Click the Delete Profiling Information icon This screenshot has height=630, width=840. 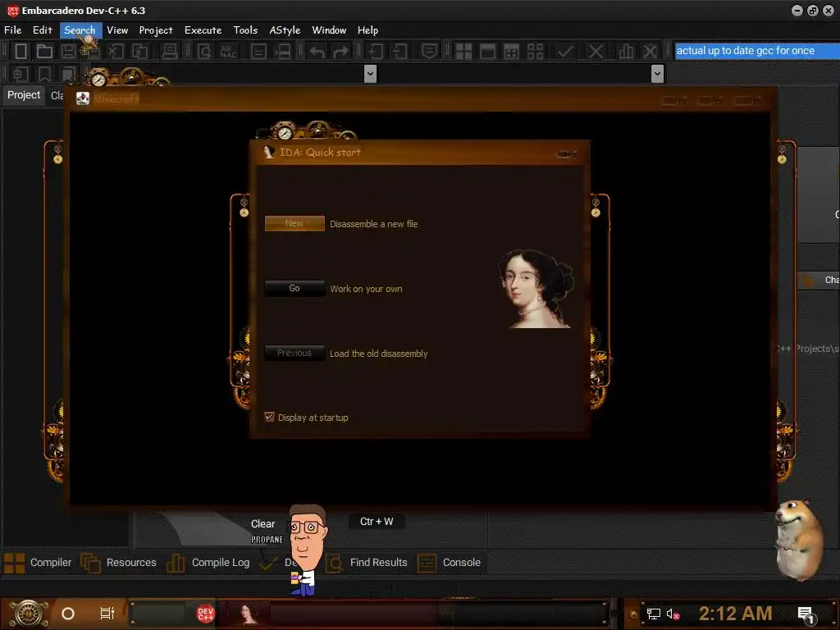tap(650, 52)
